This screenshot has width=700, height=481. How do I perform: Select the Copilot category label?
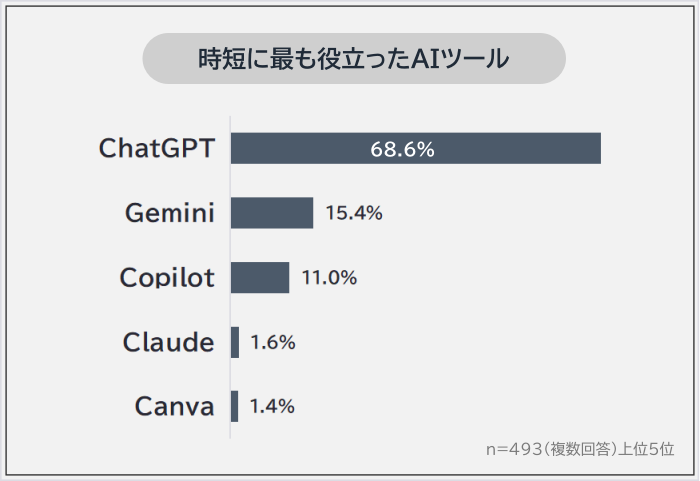click(x=167, y=277)
